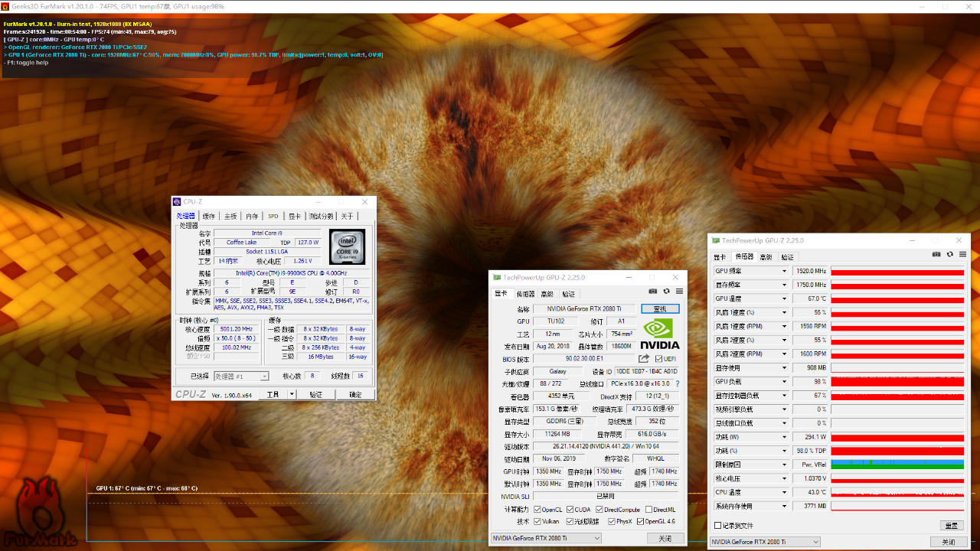Click the camera icon in GPU-Z sensors window
Image resolution: width=980 pixels, height=551 pixels.
coord(936,254)
